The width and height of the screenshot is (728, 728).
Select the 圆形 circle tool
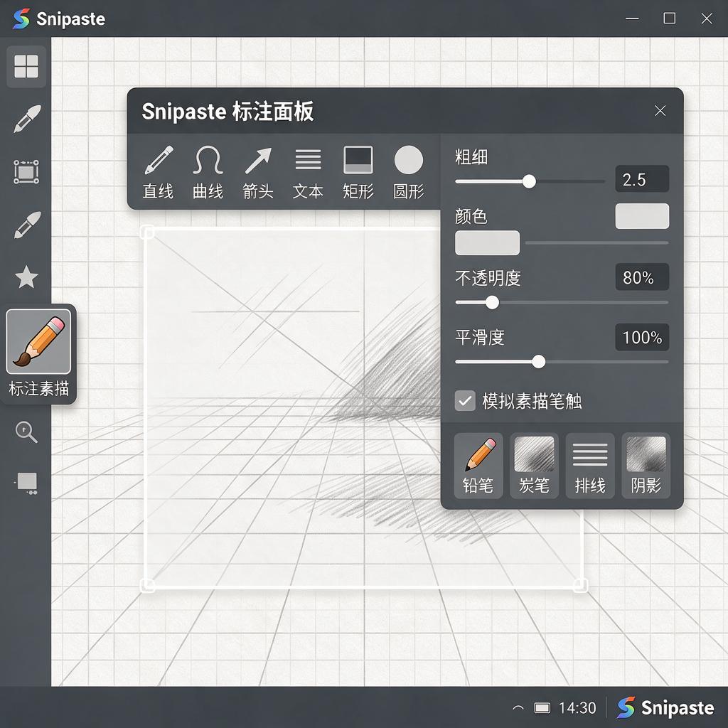[x=409, y=172]
